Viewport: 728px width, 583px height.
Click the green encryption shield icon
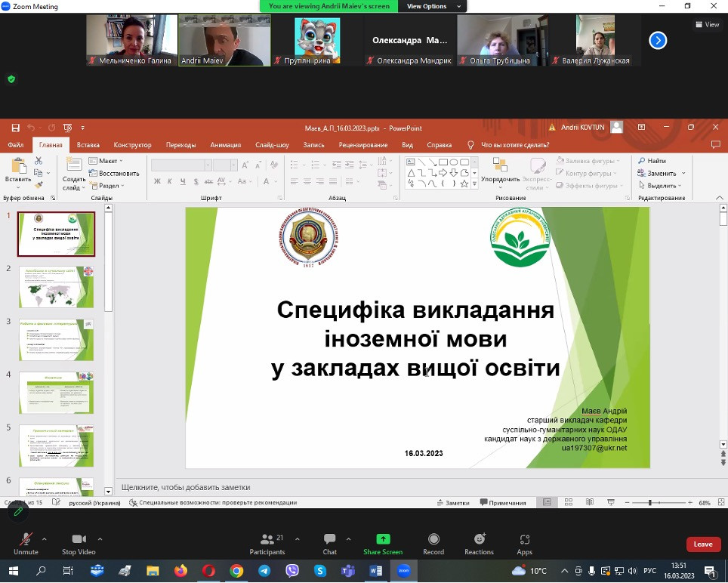coord(11,79)
